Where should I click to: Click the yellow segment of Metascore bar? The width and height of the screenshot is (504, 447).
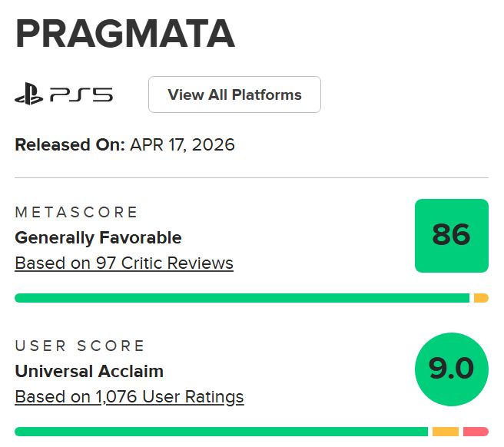tap(481, 298)
